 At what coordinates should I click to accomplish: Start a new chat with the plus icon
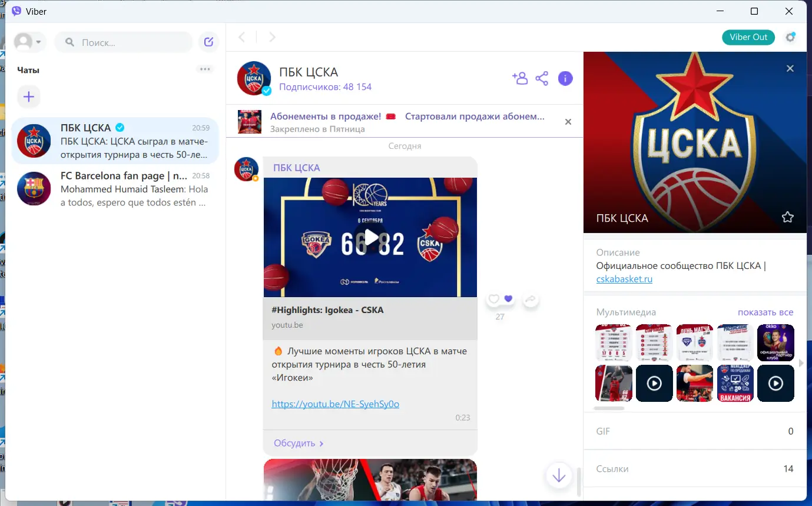click(29, 96)
